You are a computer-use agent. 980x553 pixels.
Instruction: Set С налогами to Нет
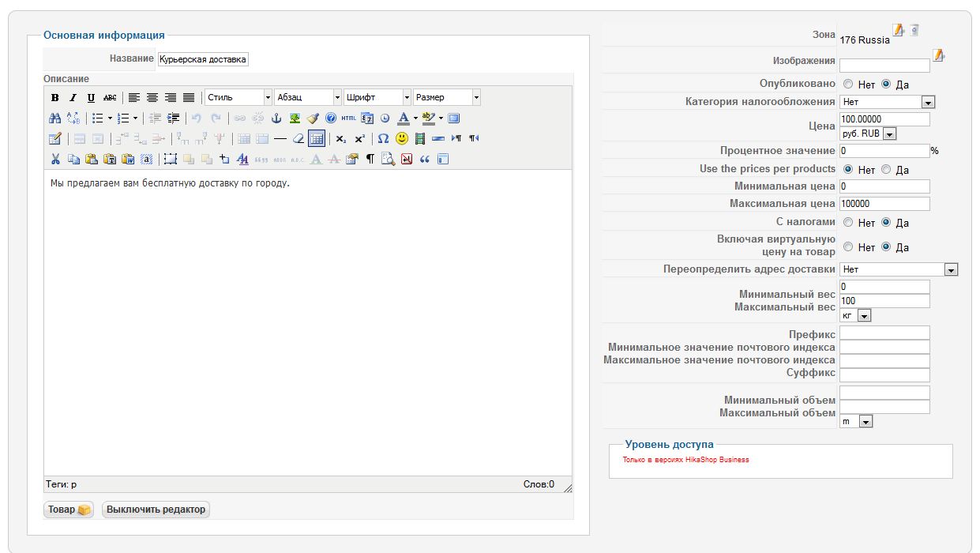point(848,223)
